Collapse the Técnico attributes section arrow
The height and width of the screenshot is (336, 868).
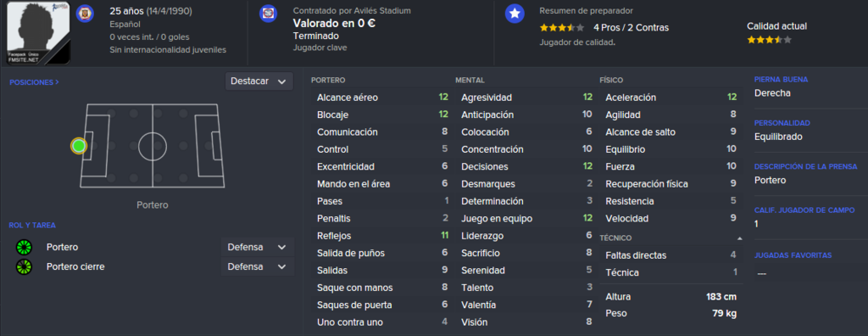pyautogui.click(x=739, y=238)
